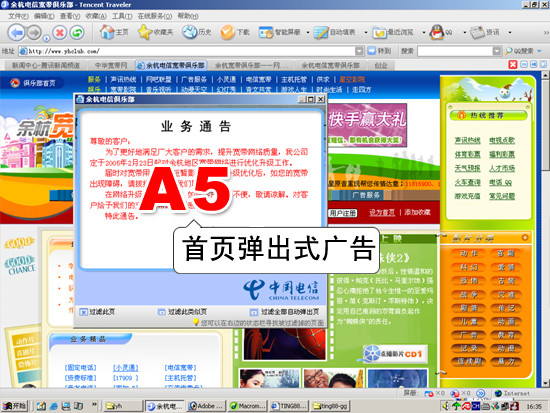Click the Spider-Man movie thumbnail
This screenshot has width=550, height=413.
pos(284,344)
